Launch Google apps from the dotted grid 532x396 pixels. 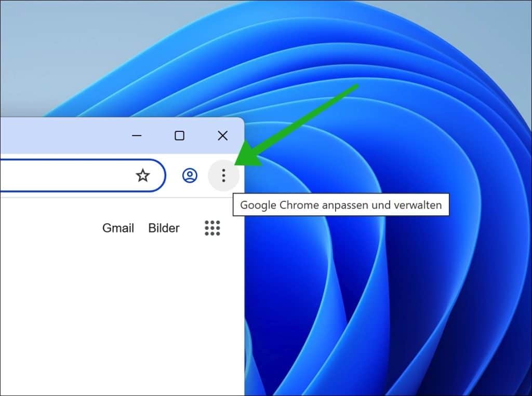(212, 228)
